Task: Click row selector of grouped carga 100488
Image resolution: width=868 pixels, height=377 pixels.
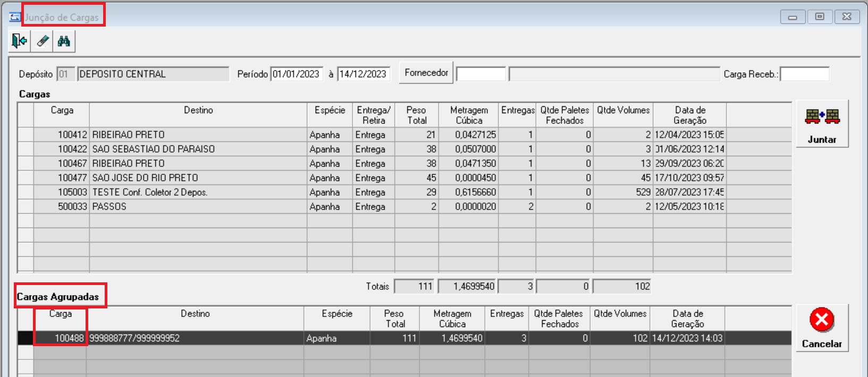Action: (x=26, y=338)
